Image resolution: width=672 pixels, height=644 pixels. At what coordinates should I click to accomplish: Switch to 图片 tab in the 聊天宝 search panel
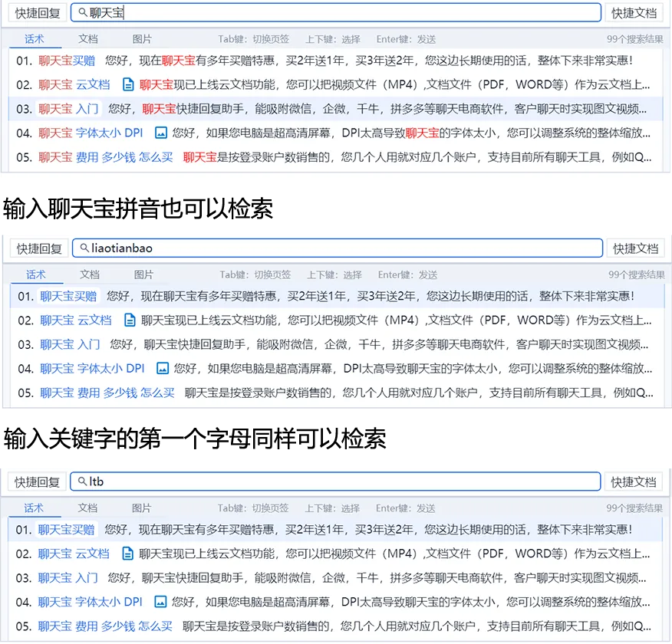click(142, 39)
